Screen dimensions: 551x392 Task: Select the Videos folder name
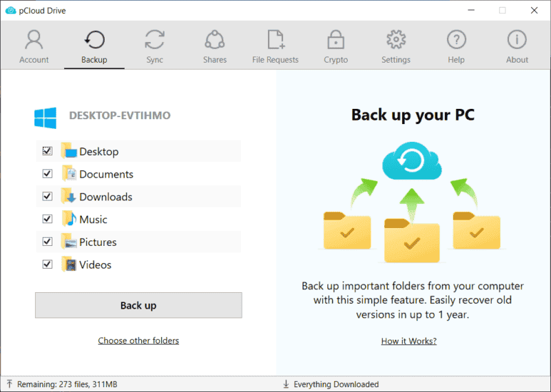(95, 265)
